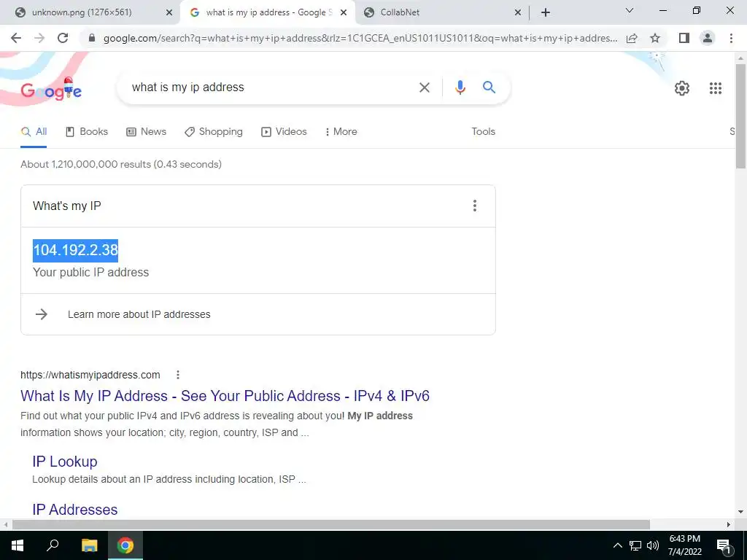This screenshot has height=560, width=747.
Task: Open the Google apps grid
Action: click(x=715, y=88)
